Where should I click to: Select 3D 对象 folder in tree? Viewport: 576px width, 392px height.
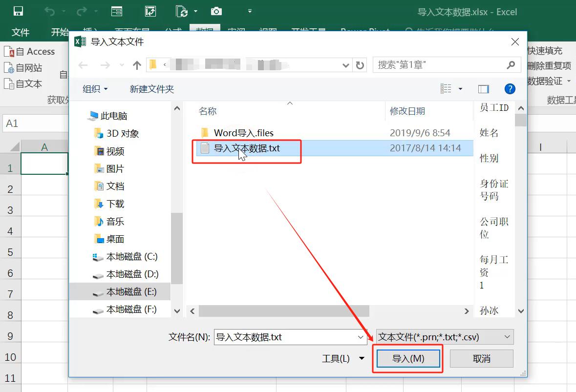click(x=117, y=134)
